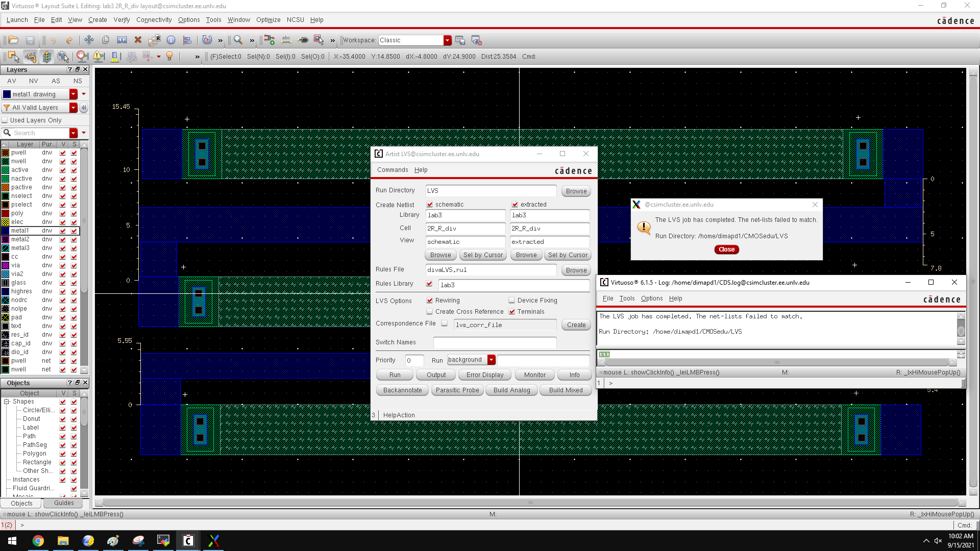Toggle the Create Cross Reference checkbox

[x=430, y=312]
